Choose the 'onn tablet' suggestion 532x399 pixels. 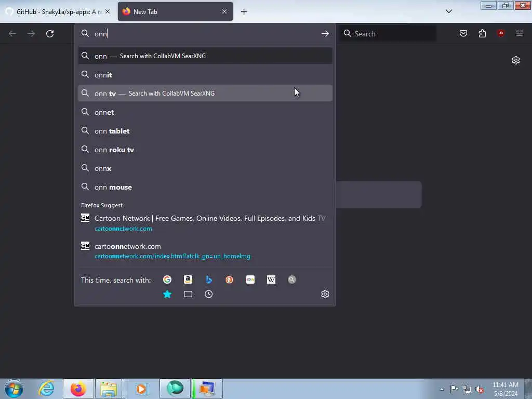[205, 131]
